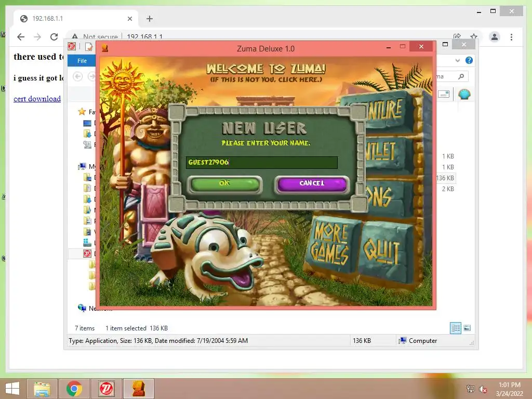Open Explorer's help question mark icon
532x399 pixels.
point(469,60)
